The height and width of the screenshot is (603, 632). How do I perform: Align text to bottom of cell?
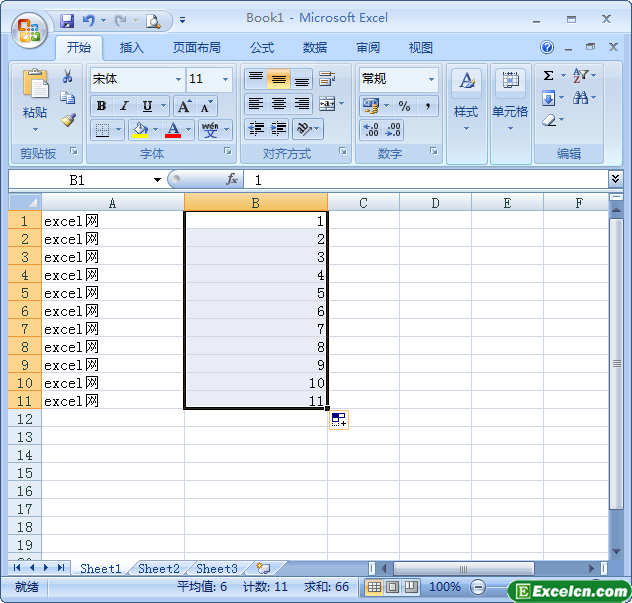point(301,79)
